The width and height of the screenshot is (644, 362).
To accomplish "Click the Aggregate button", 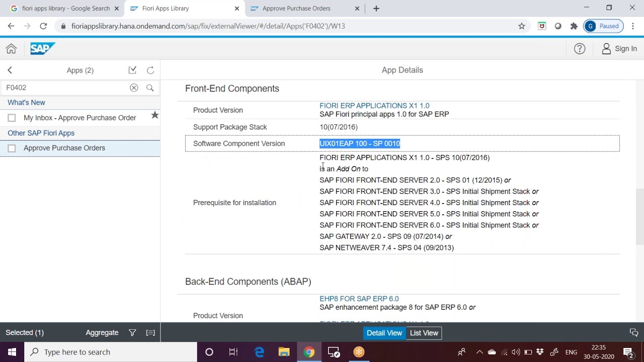I will tap(102, 333).
